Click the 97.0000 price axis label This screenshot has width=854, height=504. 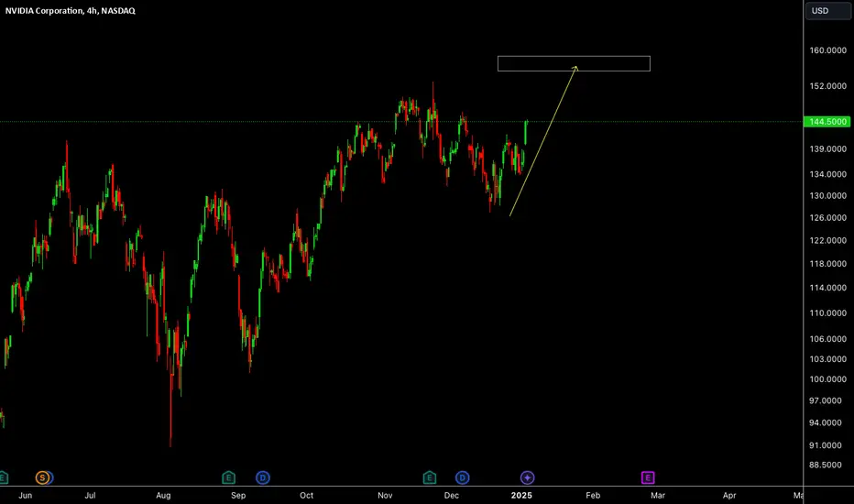(x=826, y=400)
